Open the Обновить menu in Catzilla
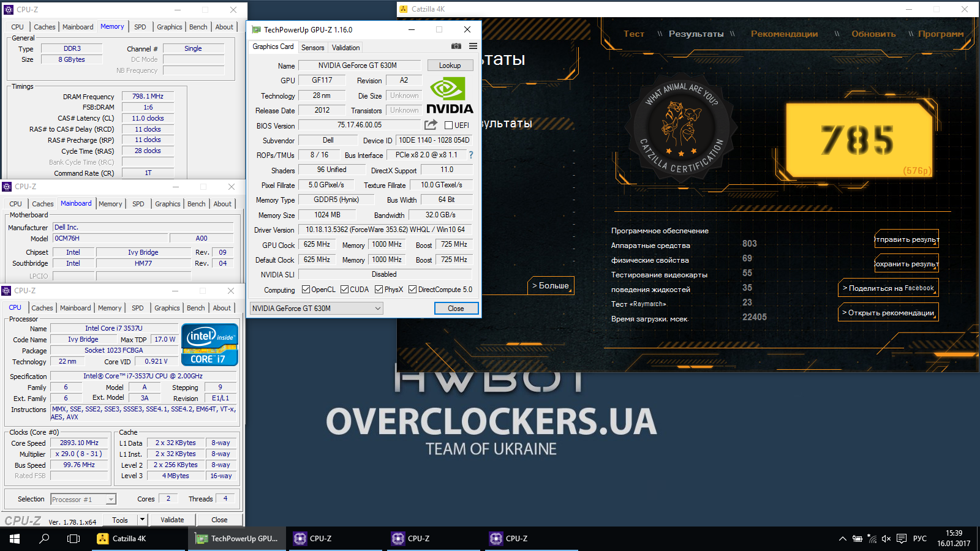 pyautogui.click(x=873, y=34)
